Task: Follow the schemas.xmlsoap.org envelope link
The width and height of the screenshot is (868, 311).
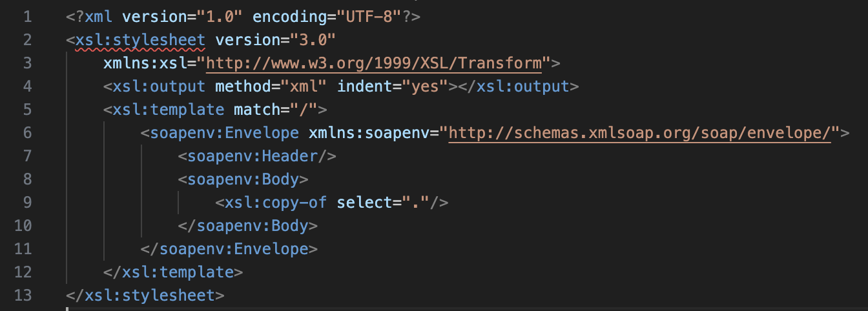Action: point(639,133)
